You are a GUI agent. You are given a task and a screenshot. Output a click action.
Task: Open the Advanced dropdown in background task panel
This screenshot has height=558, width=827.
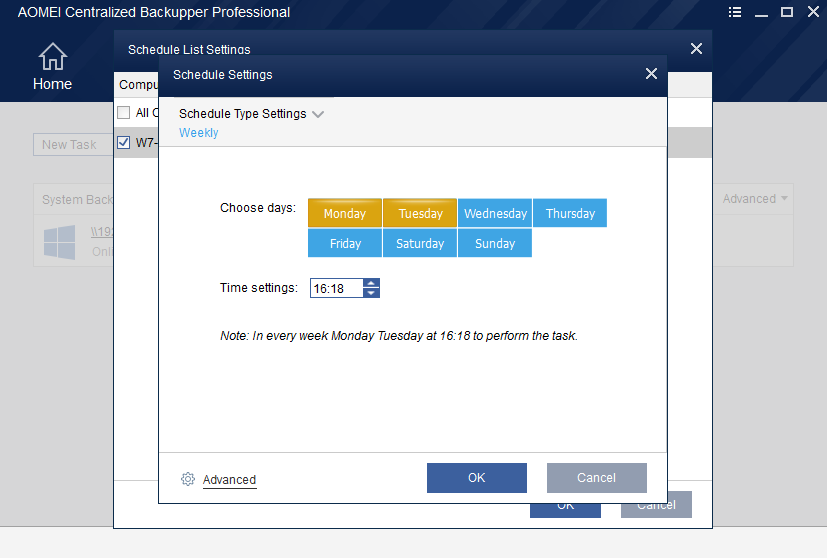click(755, 199)
